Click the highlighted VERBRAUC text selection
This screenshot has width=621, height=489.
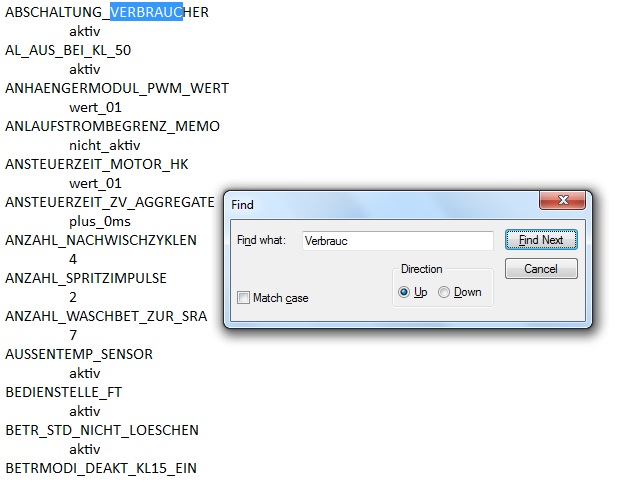[146, 12]
